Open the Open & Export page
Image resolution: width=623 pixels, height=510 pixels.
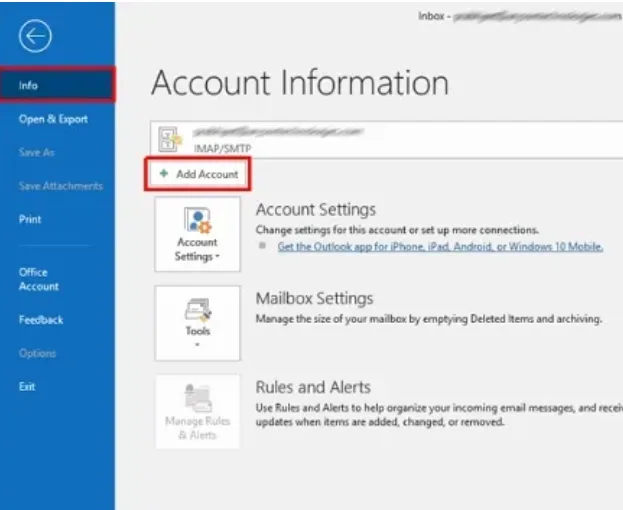(53, 119)
